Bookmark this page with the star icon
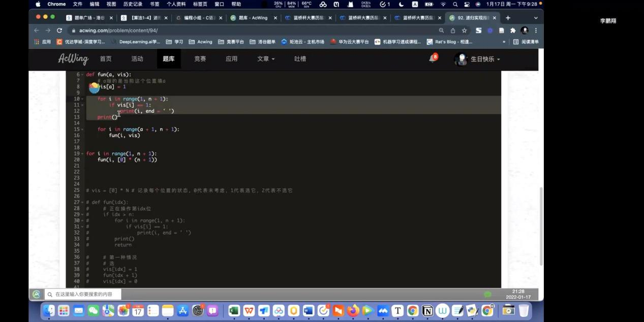 click(x=464, y=30)
